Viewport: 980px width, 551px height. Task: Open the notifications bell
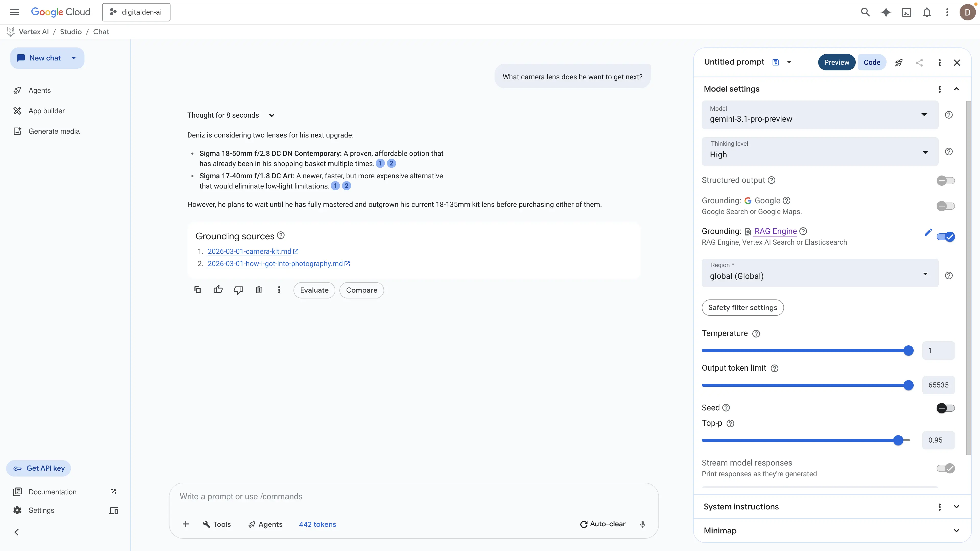click(927, 12)
